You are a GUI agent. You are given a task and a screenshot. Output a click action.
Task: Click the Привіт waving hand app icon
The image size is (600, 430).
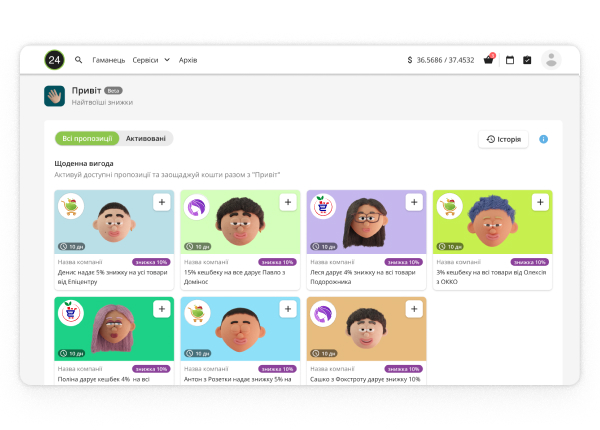tap(54, 96)
